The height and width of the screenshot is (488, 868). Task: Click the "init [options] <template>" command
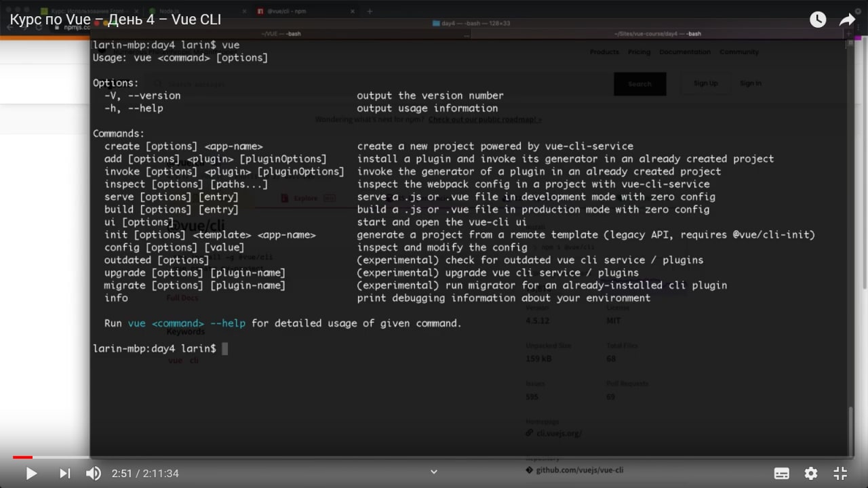point(210,235)
